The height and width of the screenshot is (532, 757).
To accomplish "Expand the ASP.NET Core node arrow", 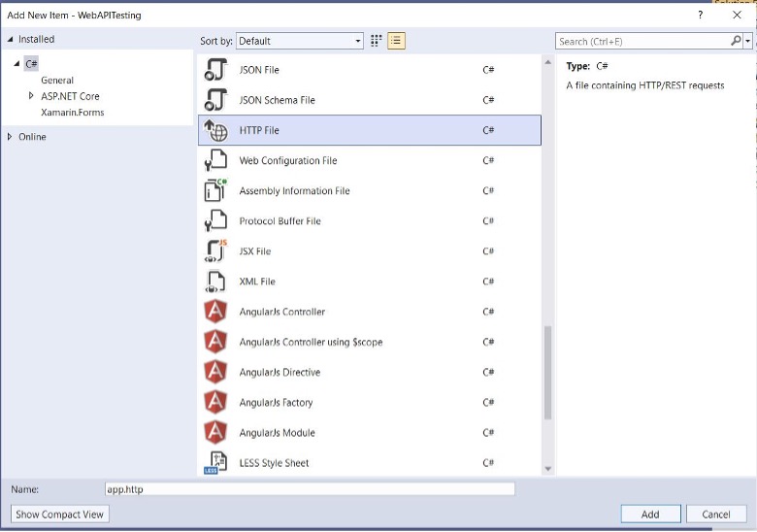I will (x=31, y=95).
